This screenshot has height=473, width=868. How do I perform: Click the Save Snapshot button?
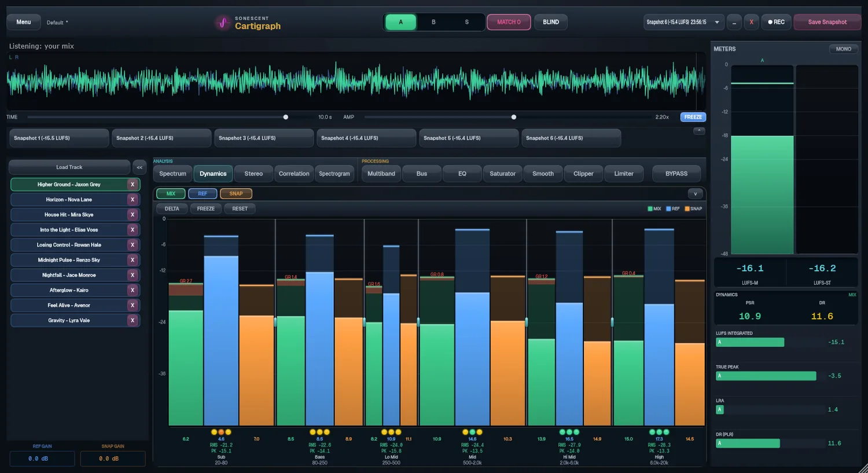[827, 22]
